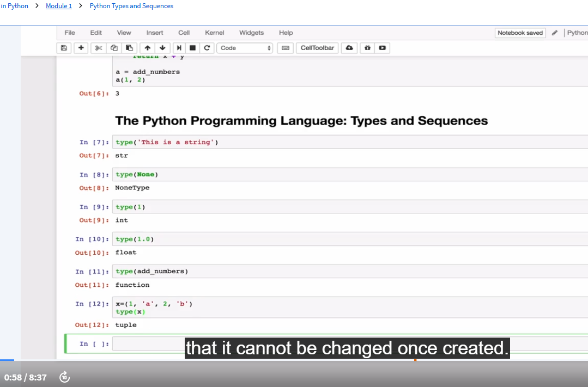Follow the Module 1 breadcrumb link
The height and width of the screenshot is (387, 588).
[x=59, y=6]
